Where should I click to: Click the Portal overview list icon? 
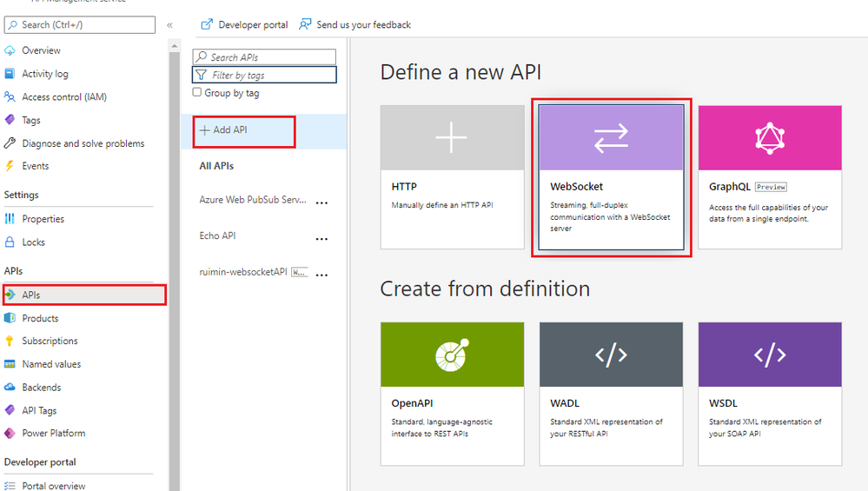[10, 486]
